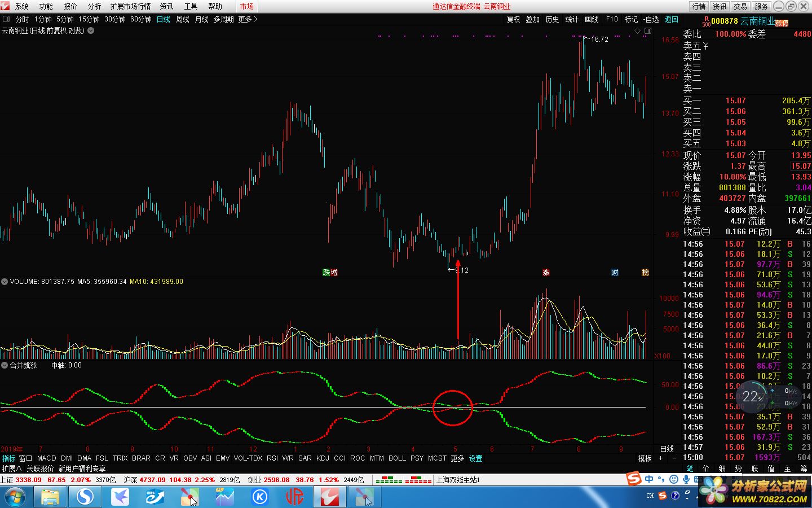Click the orange 榜 marker icon
Viewport: 812px width, 508px height.
645,272
